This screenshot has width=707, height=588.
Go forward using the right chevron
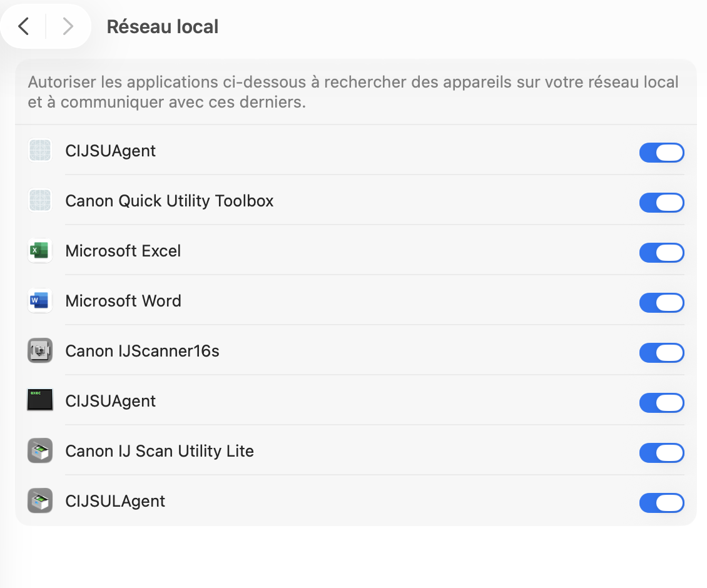(x=68, y=26)
